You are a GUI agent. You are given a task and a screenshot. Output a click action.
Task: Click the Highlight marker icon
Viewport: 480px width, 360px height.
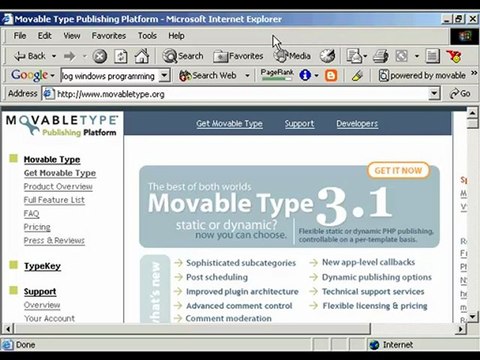click(x=357, y=76)
